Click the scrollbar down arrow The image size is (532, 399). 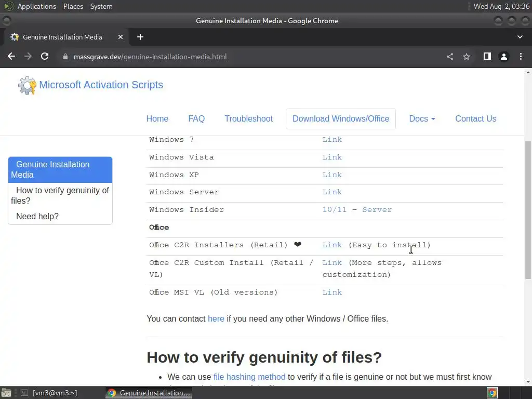(528, 382)
